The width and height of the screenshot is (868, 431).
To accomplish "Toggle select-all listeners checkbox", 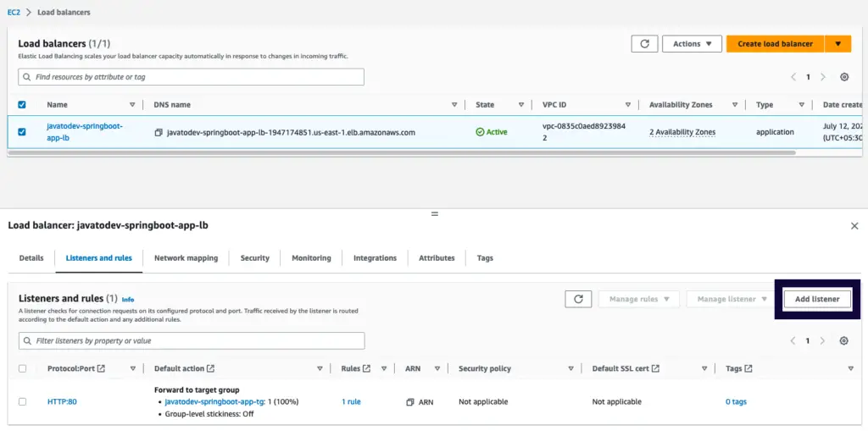I will tap(22, 368).
